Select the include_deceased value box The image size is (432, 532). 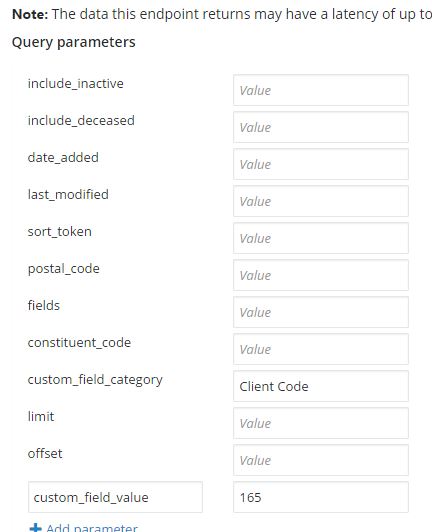point(321,127)
